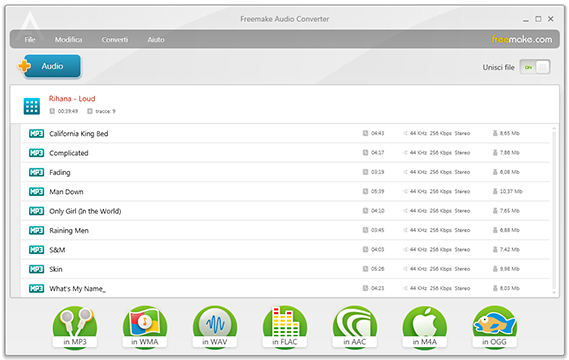Select the What's My Name track
This screenshot has width=569, height=360.
coord(77,289)
